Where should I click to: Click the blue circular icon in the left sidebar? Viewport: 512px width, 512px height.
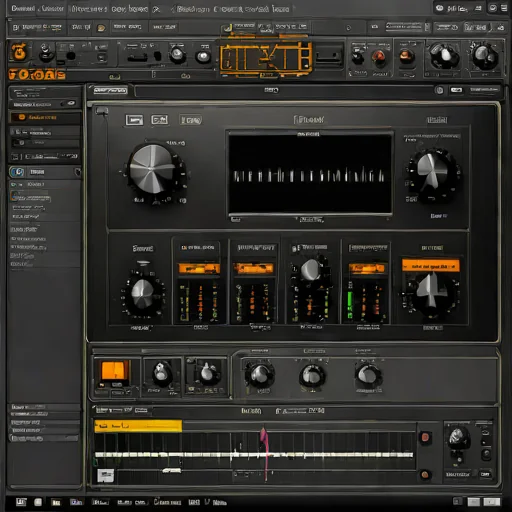point(17,172)
